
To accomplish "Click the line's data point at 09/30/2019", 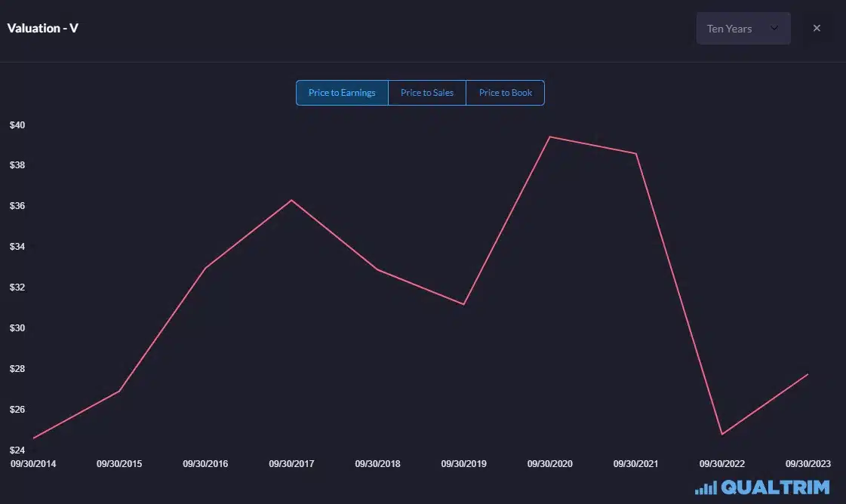I will [463, 304].
